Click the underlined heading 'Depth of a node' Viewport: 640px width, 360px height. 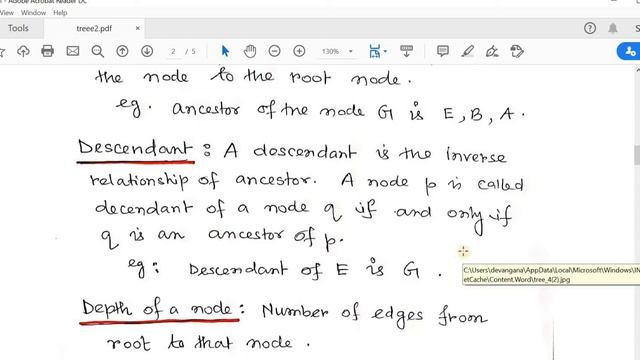[160, 310]
